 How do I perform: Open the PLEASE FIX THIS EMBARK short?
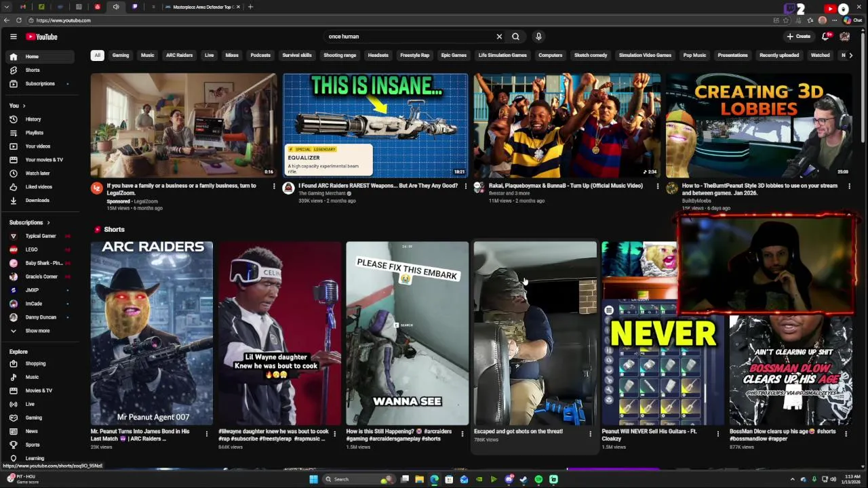tap(407, 333)
